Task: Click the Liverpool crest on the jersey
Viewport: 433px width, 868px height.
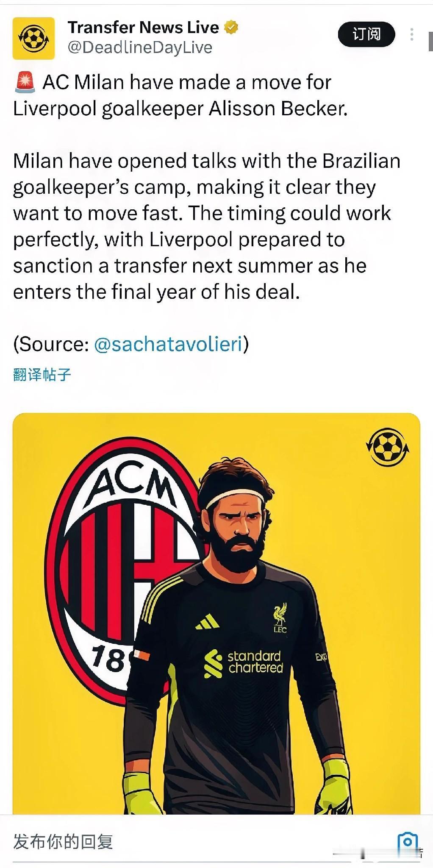Action: (x=280, y=618)
